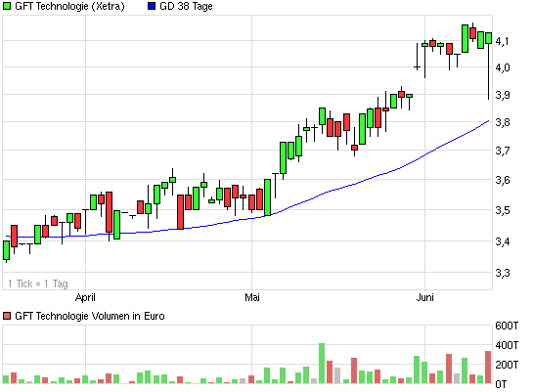Viewport: 533px width, 392px height.
Task: Click the red volume legend swatch
Action: click(x=7, y=316)
